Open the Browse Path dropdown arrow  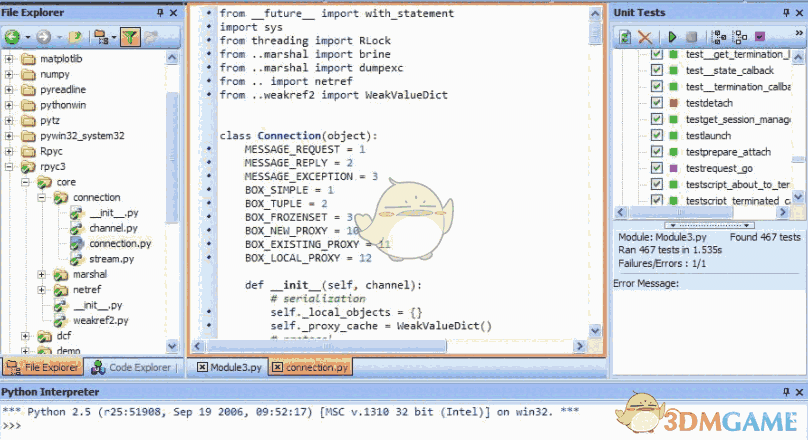pos(113,37)
